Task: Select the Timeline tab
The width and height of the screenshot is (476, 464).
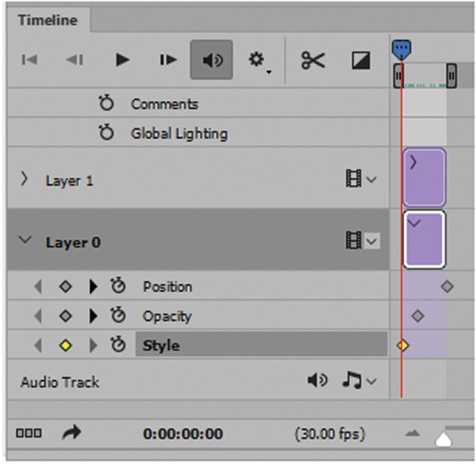Action: (x=48, y=20)
